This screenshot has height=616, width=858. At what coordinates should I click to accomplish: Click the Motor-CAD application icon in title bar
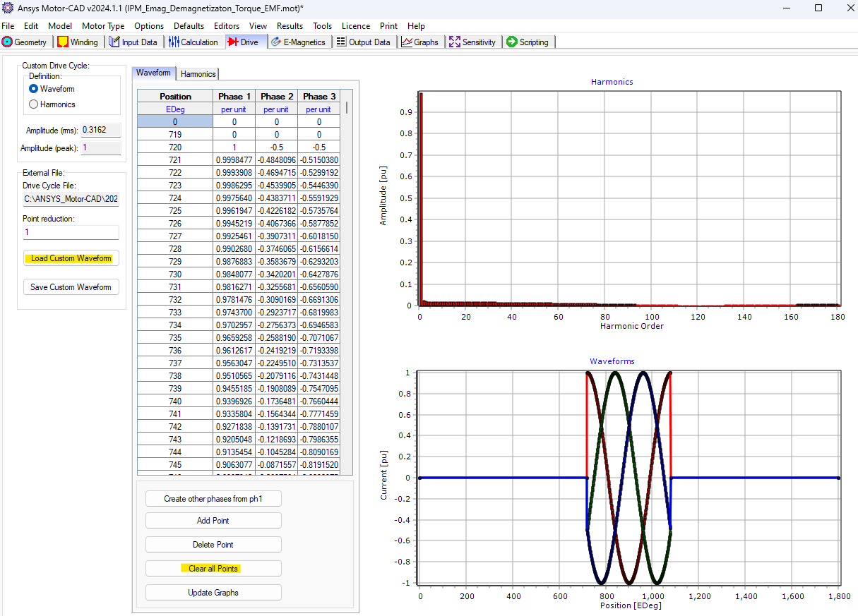(8, 8)
